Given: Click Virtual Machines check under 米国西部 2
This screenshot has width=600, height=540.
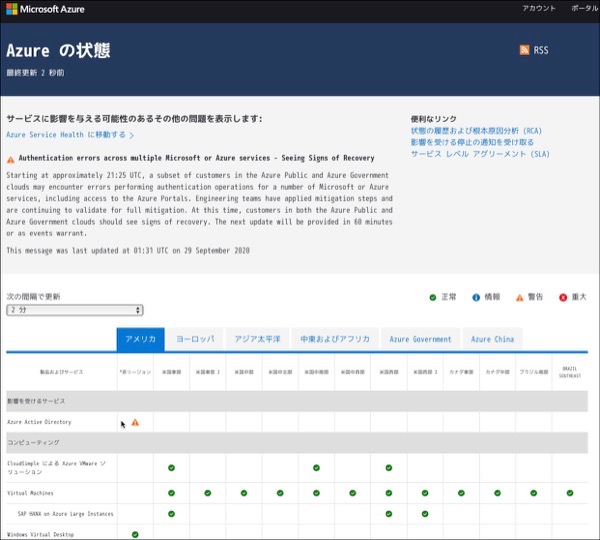Looking at the screenshot, I should [425, 493].
